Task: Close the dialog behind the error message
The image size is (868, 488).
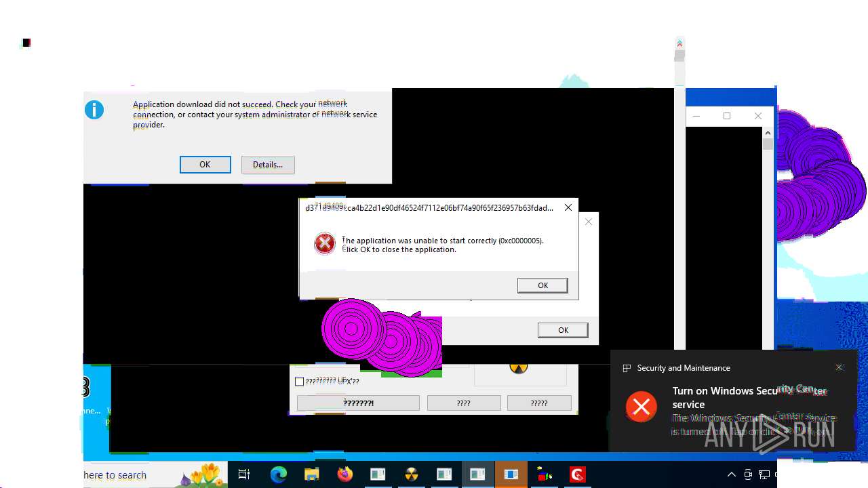Action: point(589,222)
